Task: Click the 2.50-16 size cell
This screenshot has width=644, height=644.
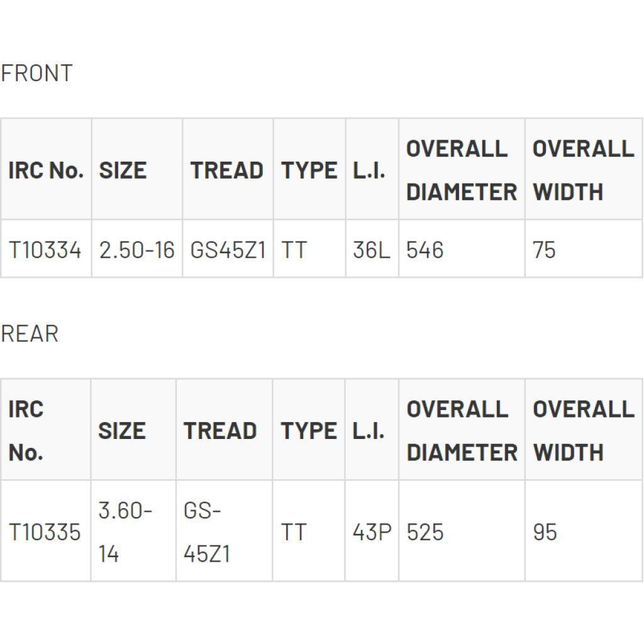Action: click(x=136, y=250)
